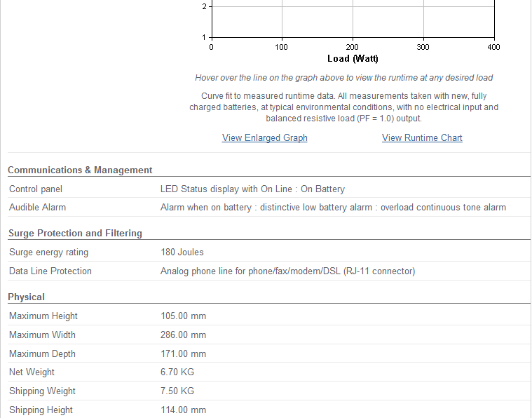The width and height of the screenshot is (532, 418).
Task: Open the View Runtime Chart link
Action: (422, 138)
